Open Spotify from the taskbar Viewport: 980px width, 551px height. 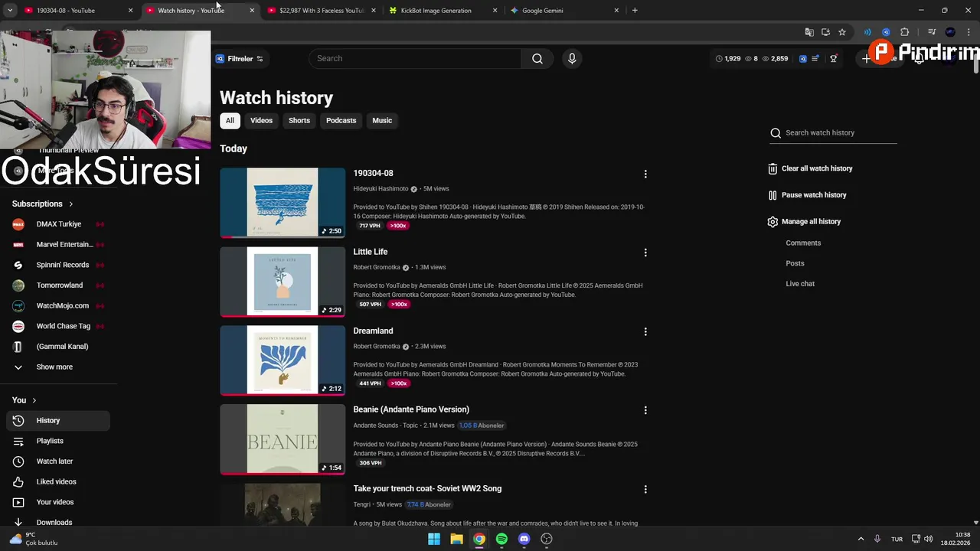[501, 539]
